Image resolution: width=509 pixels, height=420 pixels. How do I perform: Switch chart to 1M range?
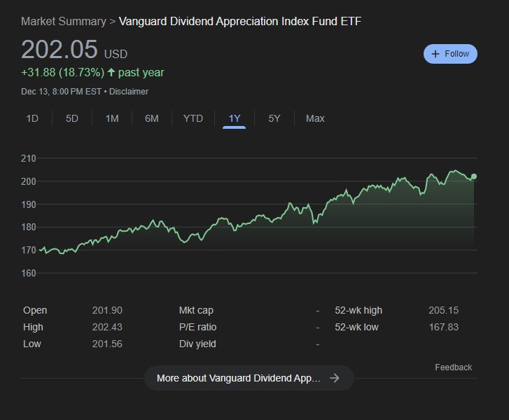tap(112, 118)
